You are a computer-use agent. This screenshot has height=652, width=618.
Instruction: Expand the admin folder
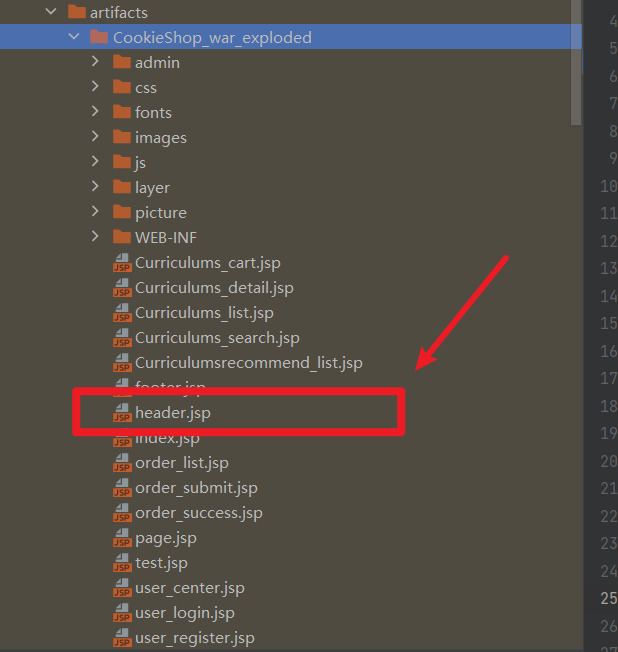95,62
